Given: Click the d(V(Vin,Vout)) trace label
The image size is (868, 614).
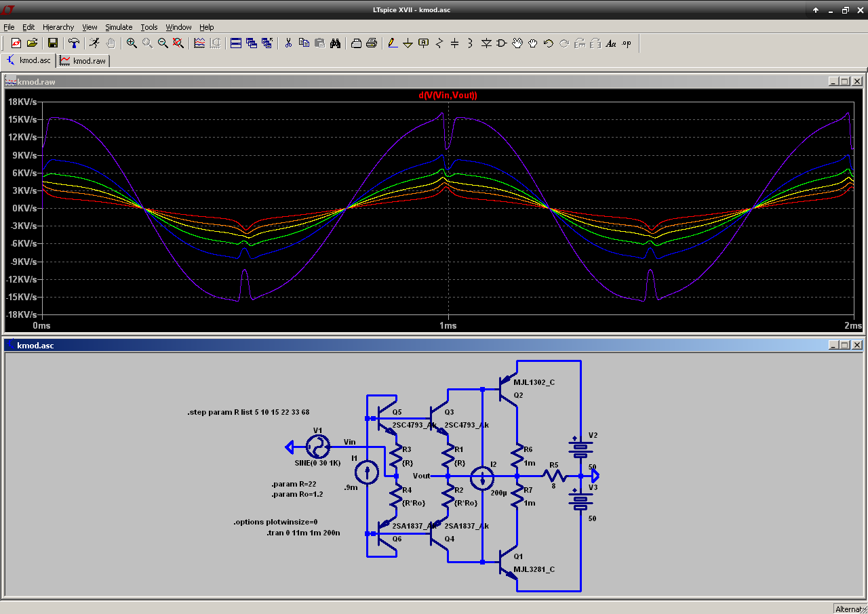Looking at the screenshot, I should tap(448, 96).
